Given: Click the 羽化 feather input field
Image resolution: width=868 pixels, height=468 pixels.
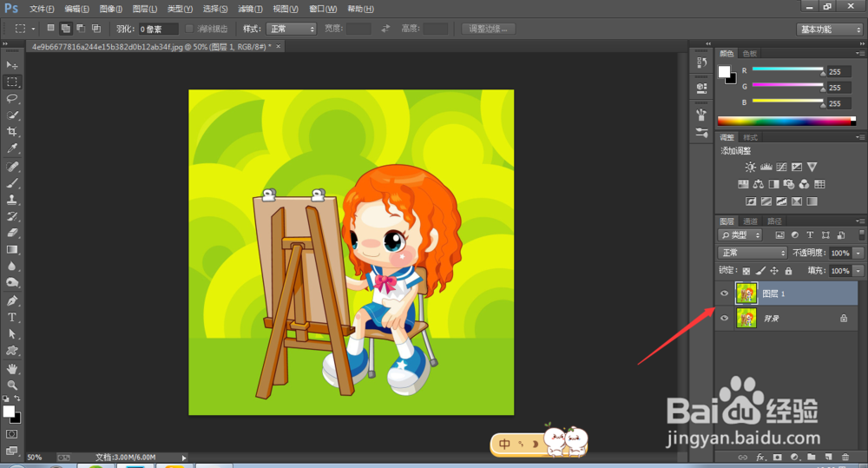Looking at the screenshot, I should (x=158, y=29).
